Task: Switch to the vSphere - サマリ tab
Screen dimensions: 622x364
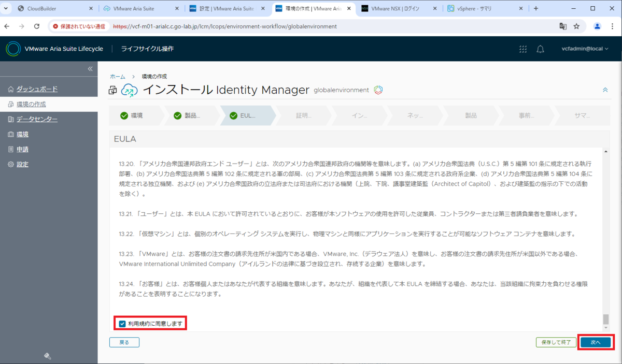Action: [485, 8]
